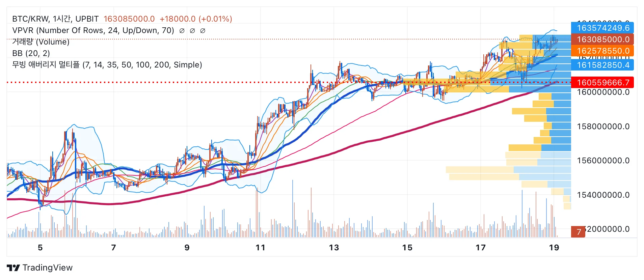Select the 거래량 (Volume) indicator legend
The image size is (644, 280).
[41, 42]
